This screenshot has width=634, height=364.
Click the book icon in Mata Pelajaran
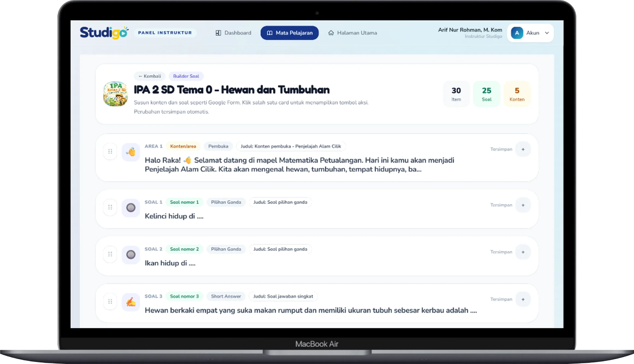click(x=269, y=33)
